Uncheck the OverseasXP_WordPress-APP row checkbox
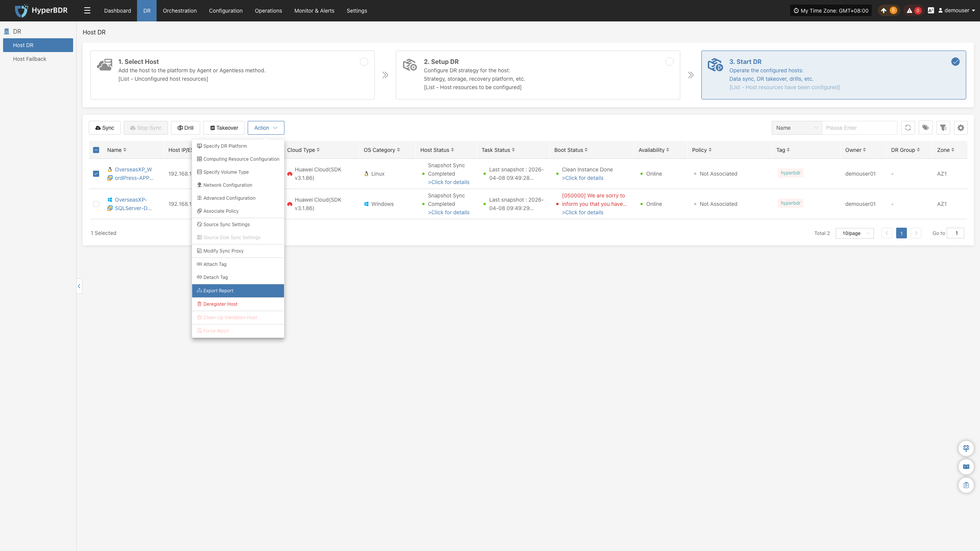980x551 pixels. (x=96, y=174)
